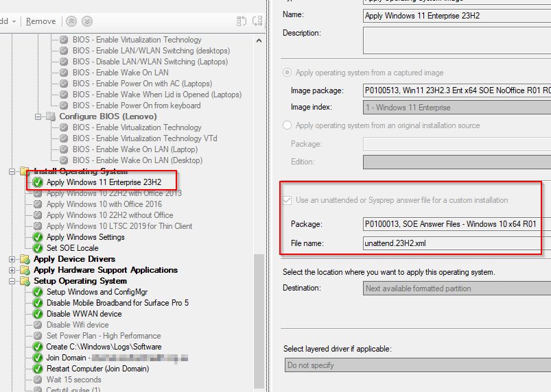This screenshot has height=392, width=551.
Task: Click folder icon of Configure BIOS (Lenovo)
Action: pos(51,117)
